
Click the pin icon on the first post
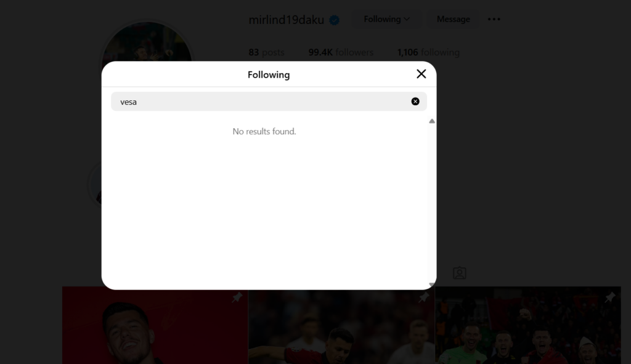[x=237, y=298]
